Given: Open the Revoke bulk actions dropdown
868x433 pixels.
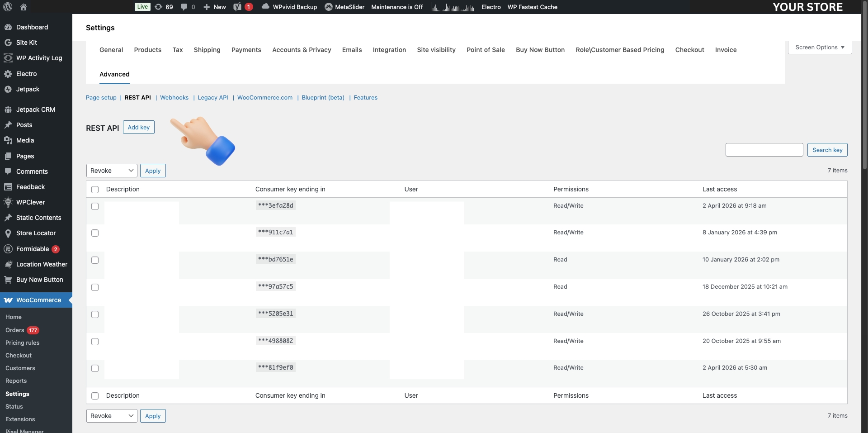Looking at the screenshot, I should (x=111, y=171).
